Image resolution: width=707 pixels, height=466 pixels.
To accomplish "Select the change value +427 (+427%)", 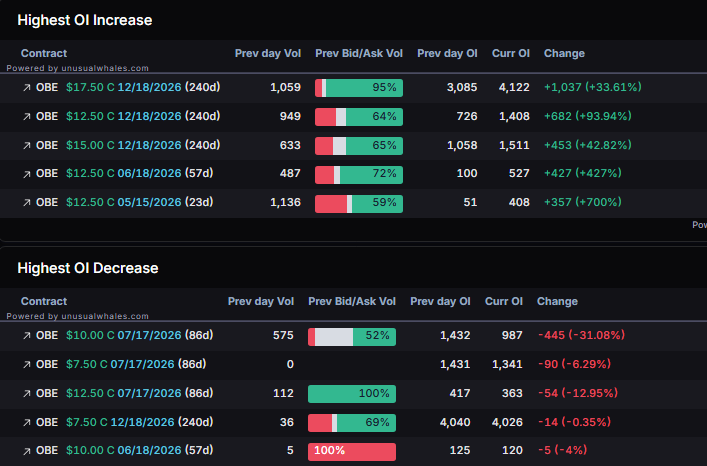I will pos(583,173).
